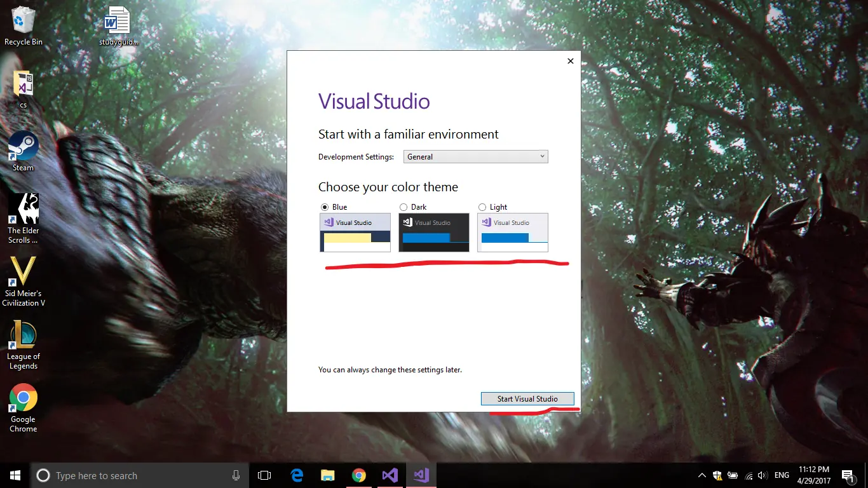Click the Start Visual Studio button
868x488 pixels.
click(x=527, y=399)
